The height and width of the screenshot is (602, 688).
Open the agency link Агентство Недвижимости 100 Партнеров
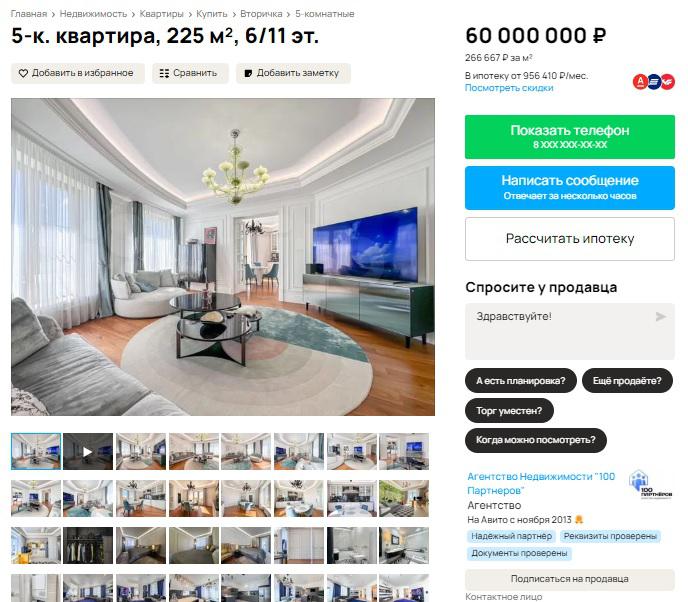pos(541,483)
